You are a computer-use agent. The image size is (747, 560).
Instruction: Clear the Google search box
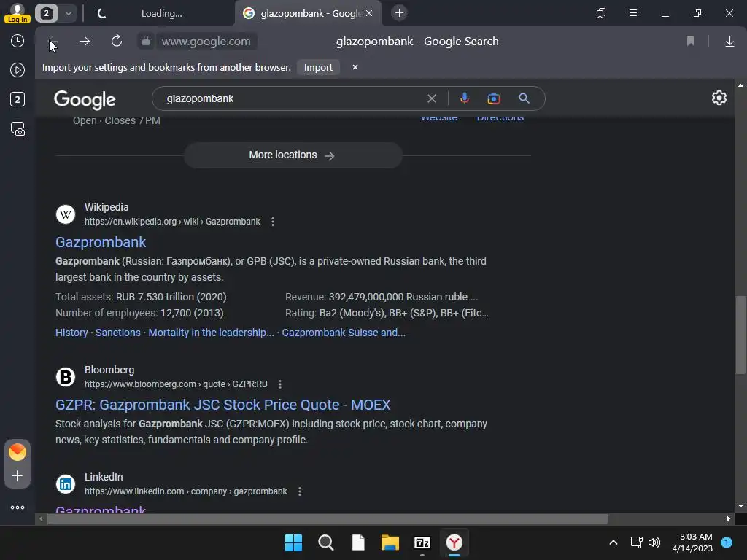432,98
